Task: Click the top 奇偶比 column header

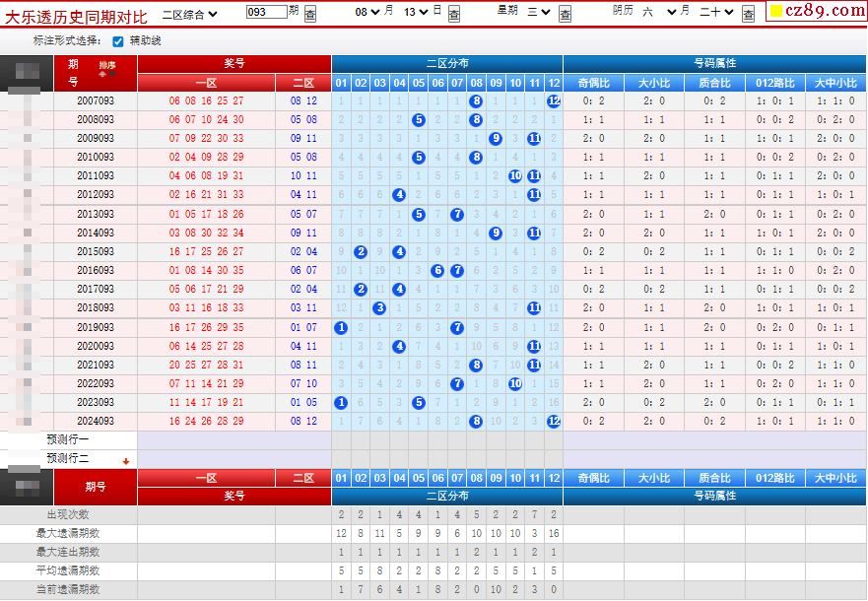Action: pyautogui.click(x=593, y=83)
